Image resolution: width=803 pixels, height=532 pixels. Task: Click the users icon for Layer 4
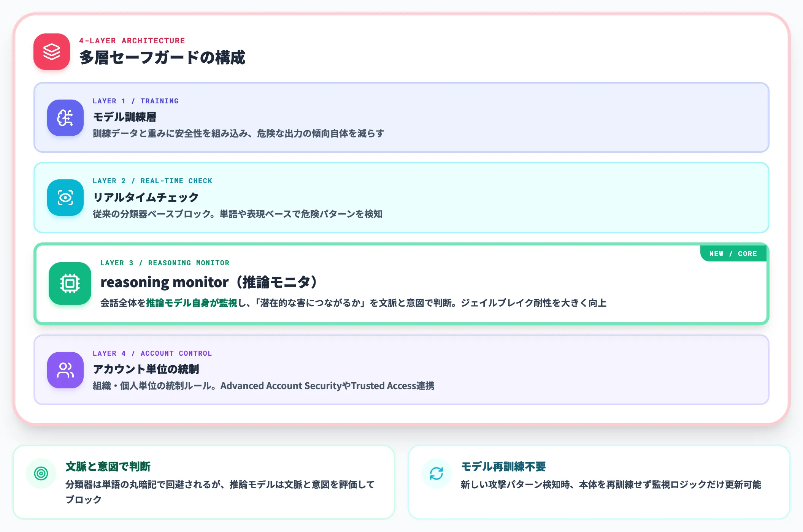click(65, 370)
